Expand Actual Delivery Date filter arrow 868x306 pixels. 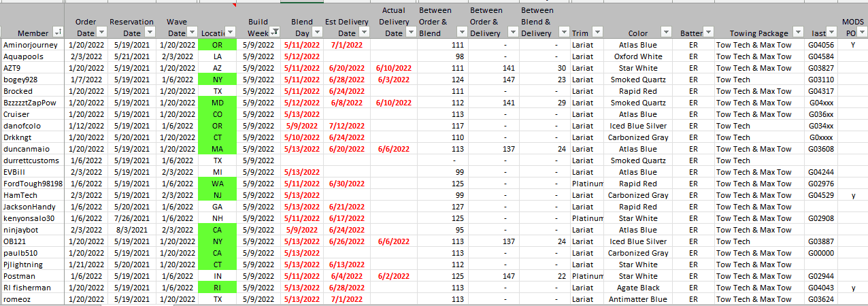409,33
